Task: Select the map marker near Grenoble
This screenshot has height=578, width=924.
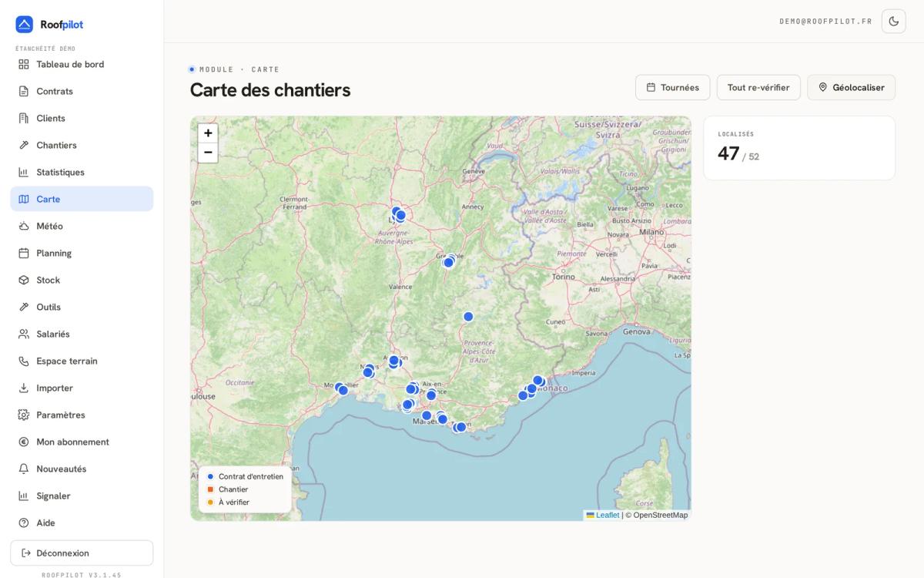Action: pos(449,262)
